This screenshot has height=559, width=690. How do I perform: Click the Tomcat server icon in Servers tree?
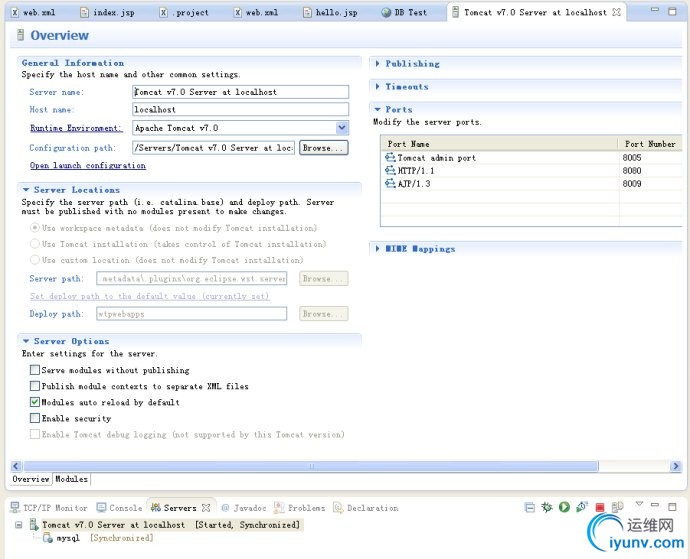(x=34, y=525)
